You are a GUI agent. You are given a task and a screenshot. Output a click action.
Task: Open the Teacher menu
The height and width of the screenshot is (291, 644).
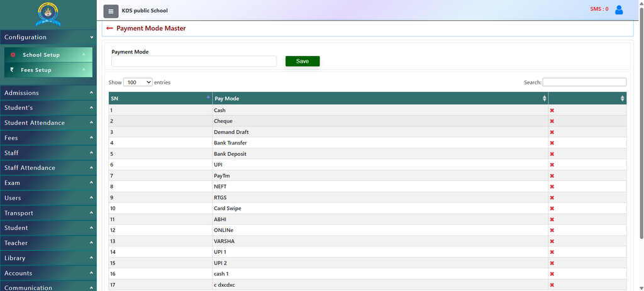click(x=48, y=243)
